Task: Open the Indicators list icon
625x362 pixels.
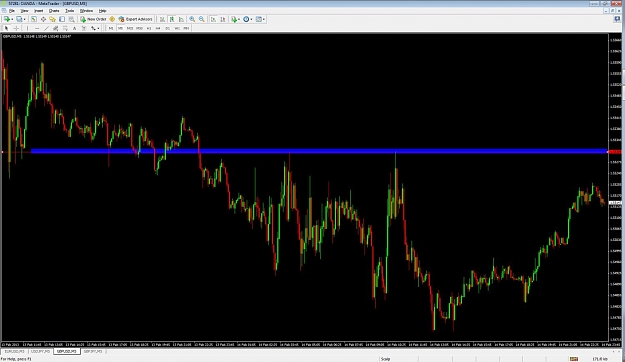Action: pyautogui.click(x=234, y=19)
